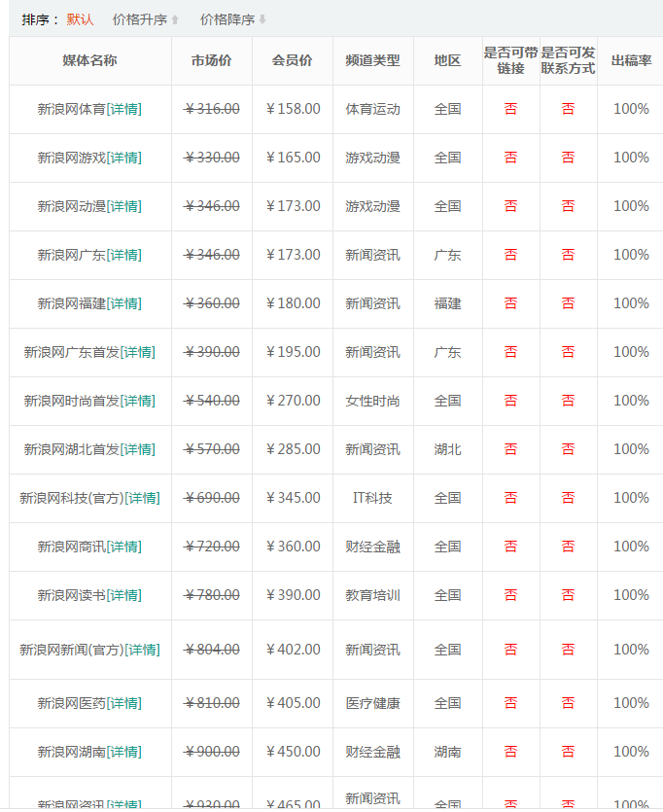Click the up arrow icon beside 价格升序
The image size is (663, 812).
(x=175, y=19)
